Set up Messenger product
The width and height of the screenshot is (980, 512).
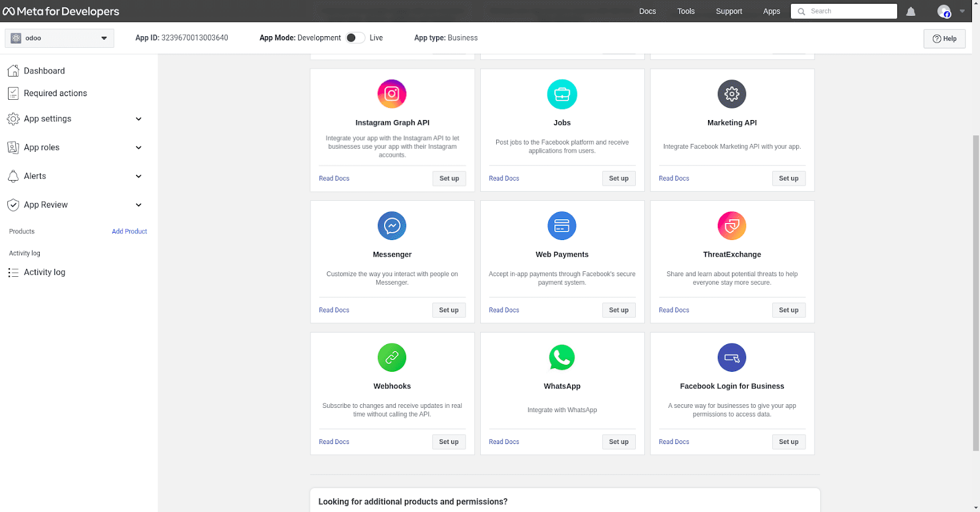[449, 310]
